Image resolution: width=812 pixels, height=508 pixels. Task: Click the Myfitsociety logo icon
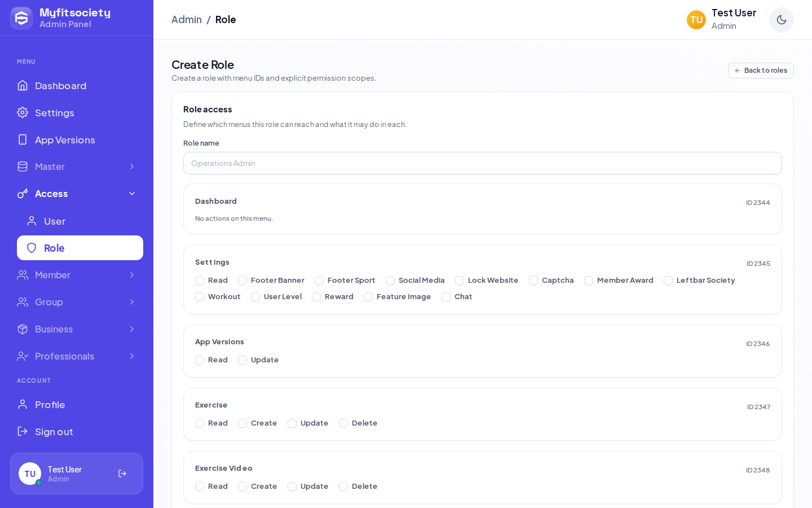pyautogui.click(x=21, y=18)
